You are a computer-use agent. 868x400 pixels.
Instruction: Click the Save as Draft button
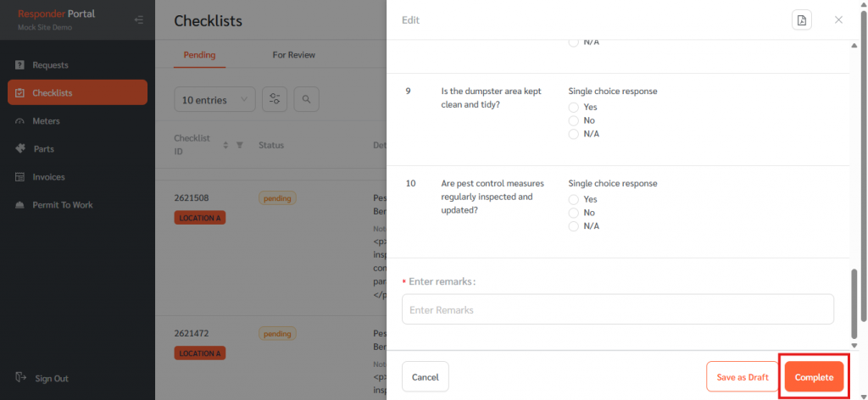(742, 377)
